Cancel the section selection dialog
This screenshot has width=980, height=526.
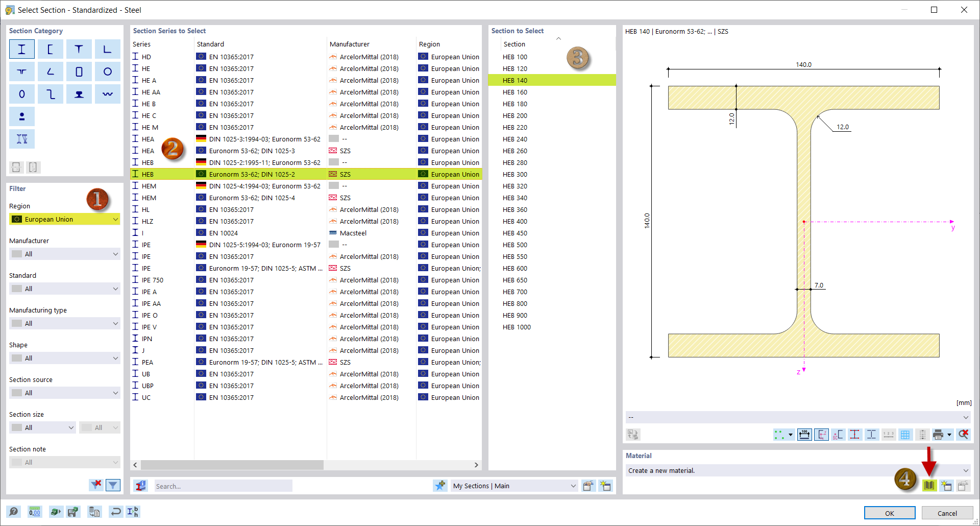[947, 513]
